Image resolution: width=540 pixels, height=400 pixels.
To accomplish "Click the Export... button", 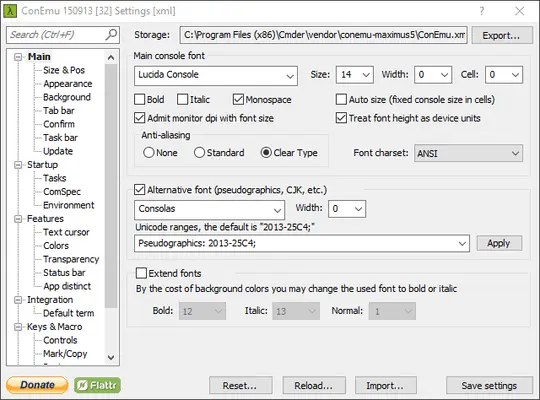I will [502, 35].
